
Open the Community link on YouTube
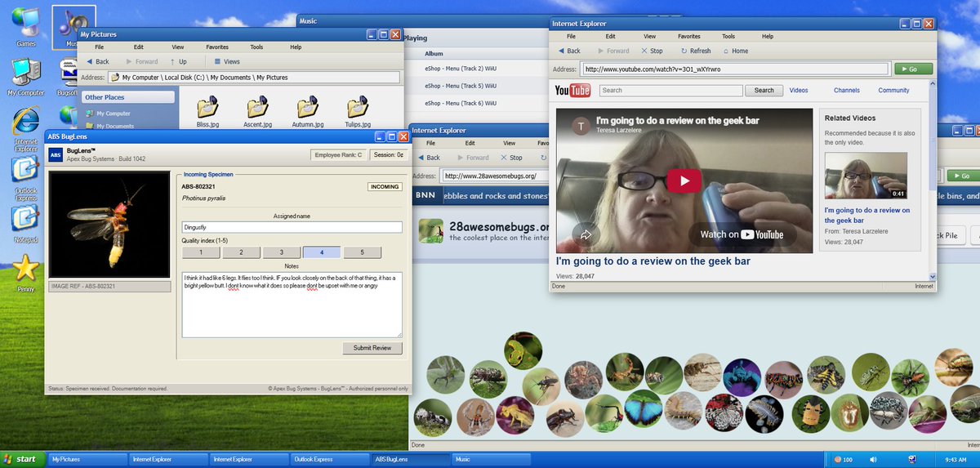click(x=894, y=91)
